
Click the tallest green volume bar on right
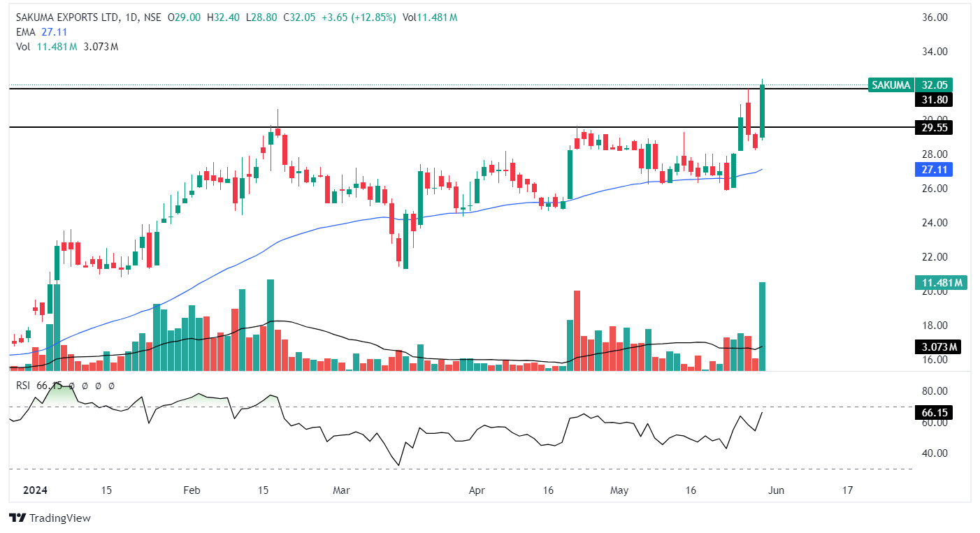[x=763, y=326]
